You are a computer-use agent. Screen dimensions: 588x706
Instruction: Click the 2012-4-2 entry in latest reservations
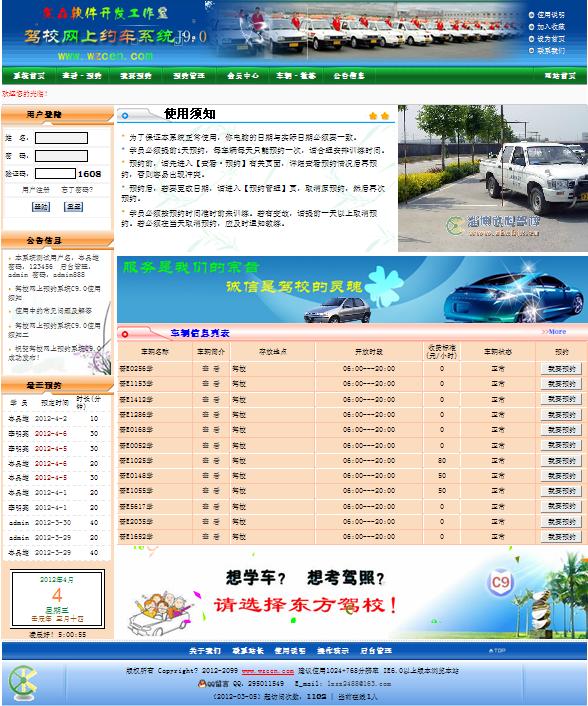[x=51, y=419]
